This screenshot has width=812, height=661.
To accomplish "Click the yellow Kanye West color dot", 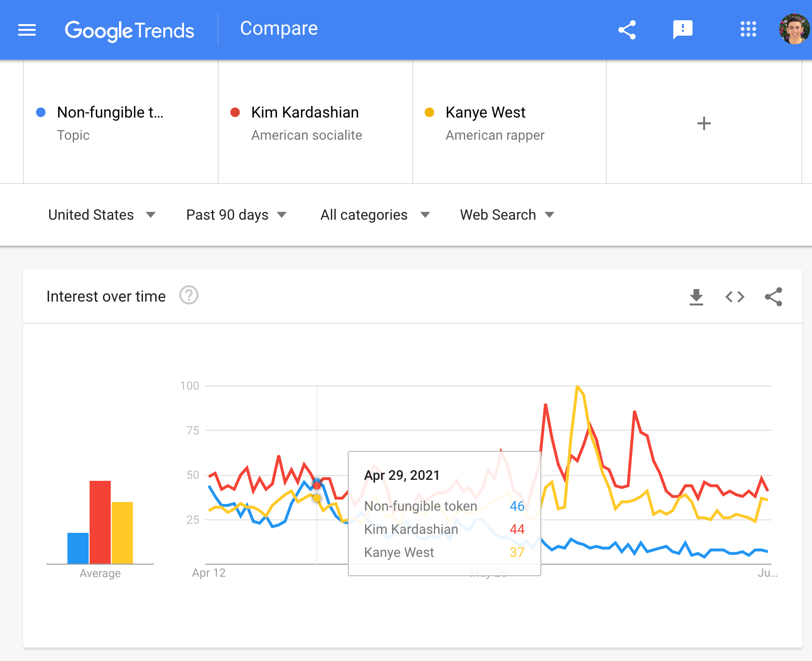I will [430, 112].
